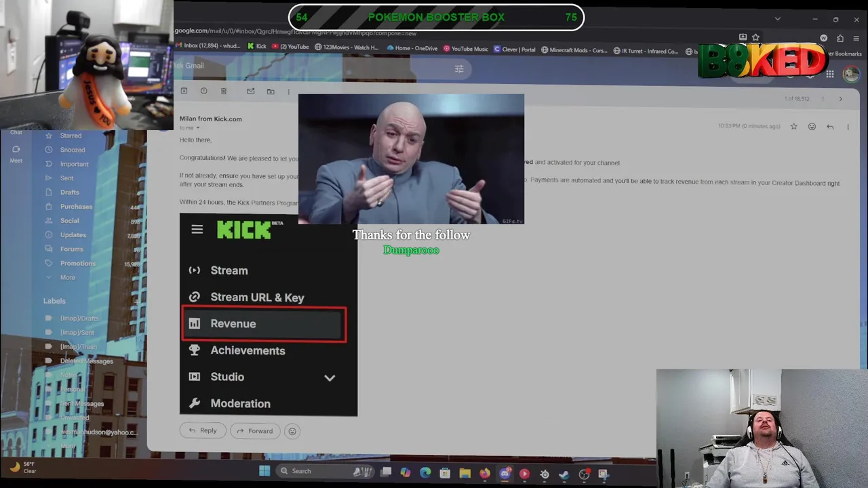Viewport: 868px width, 488px height.
Task: Open the 123Movies bookmark
Action: [x=346, y=47]
